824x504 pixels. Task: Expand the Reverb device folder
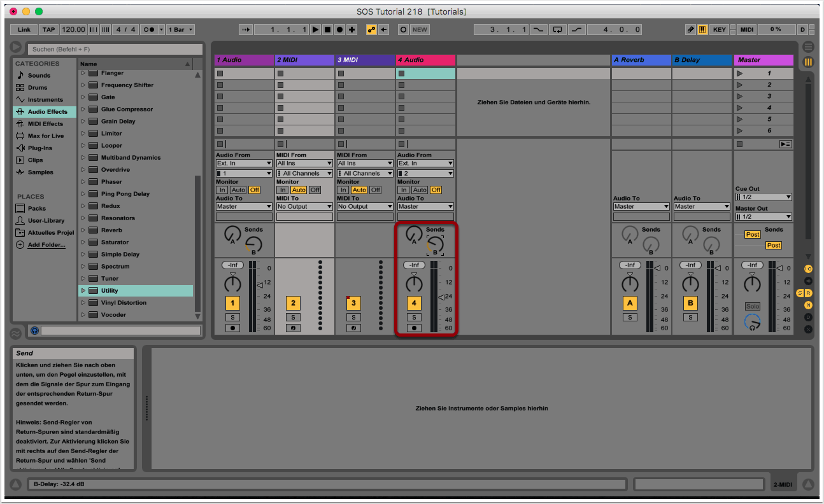(83, 230)
